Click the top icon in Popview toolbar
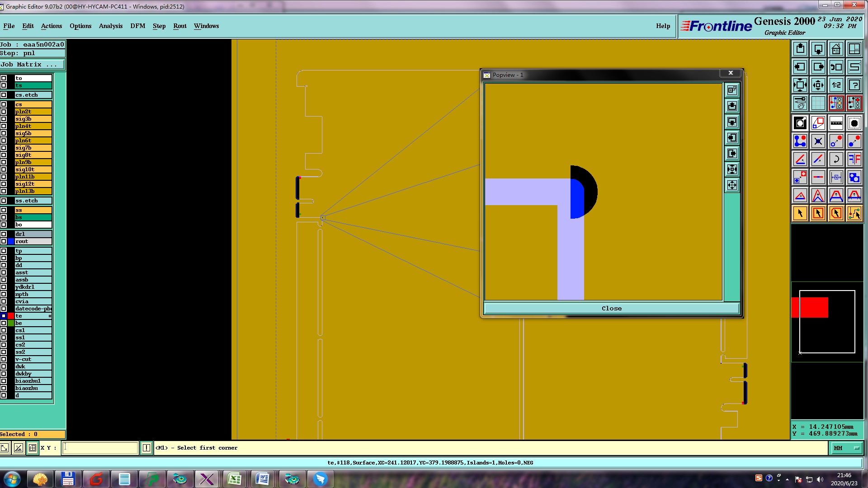Viewport: 868px width, 488px height. (x=732, y=90)
